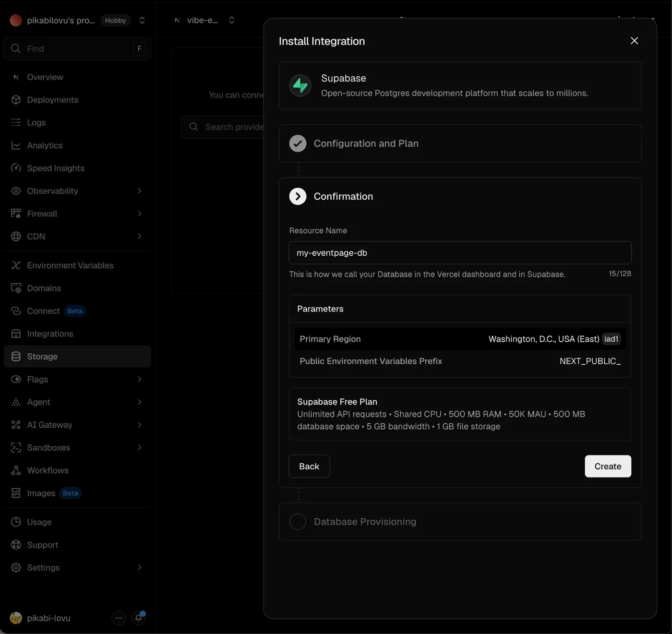Open Overview in the sidebar
This screenshot has width=672, height=634.
tap(77, 77)
